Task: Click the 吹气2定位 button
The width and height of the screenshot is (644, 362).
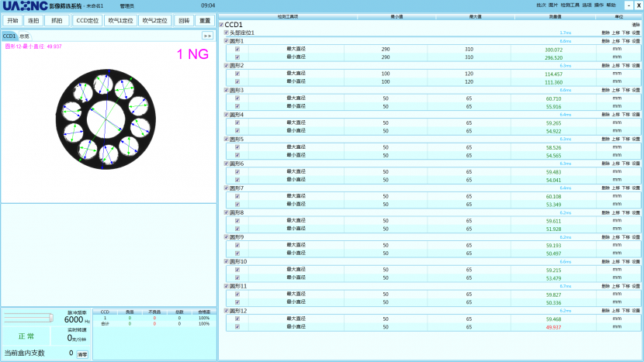Action: pos(155,20)
